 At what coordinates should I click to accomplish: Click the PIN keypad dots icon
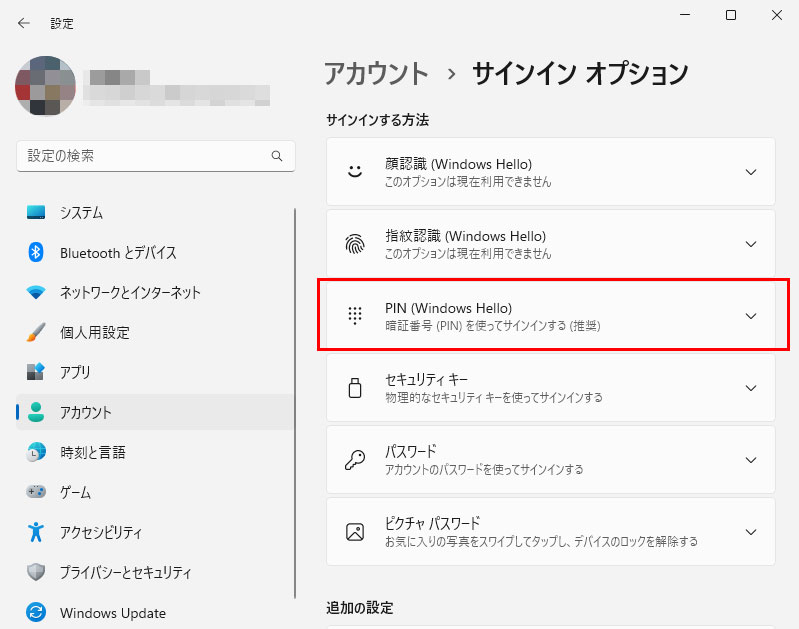click(355, 316)
